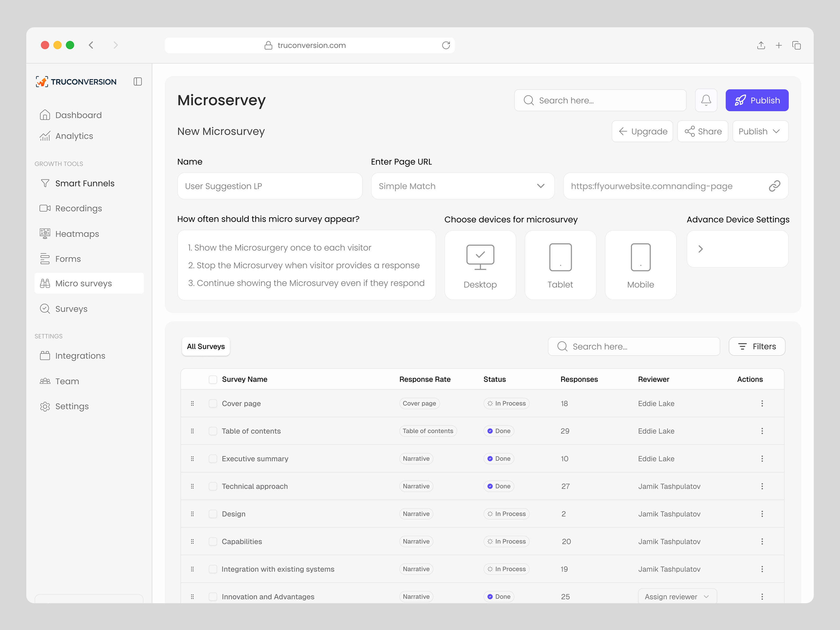Click the blue Publish button

[757, 100]
